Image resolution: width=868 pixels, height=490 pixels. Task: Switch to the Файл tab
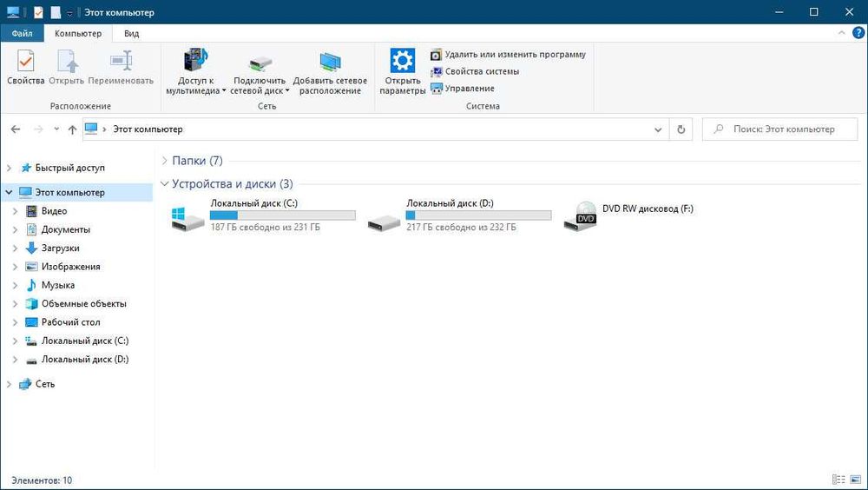pyautogui.click(x=23, y=33)
